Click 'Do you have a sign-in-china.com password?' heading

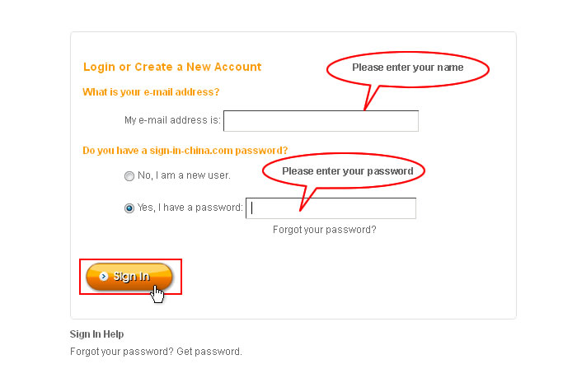[185, 151]
